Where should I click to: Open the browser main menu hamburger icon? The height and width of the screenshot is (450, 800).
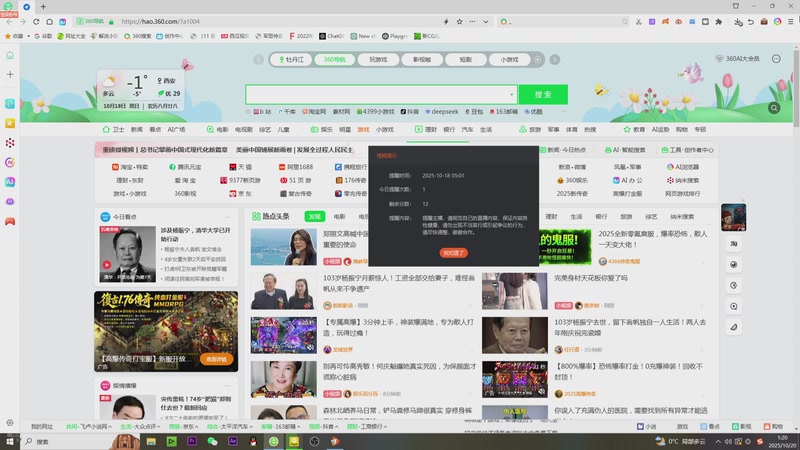click(790, 22)
